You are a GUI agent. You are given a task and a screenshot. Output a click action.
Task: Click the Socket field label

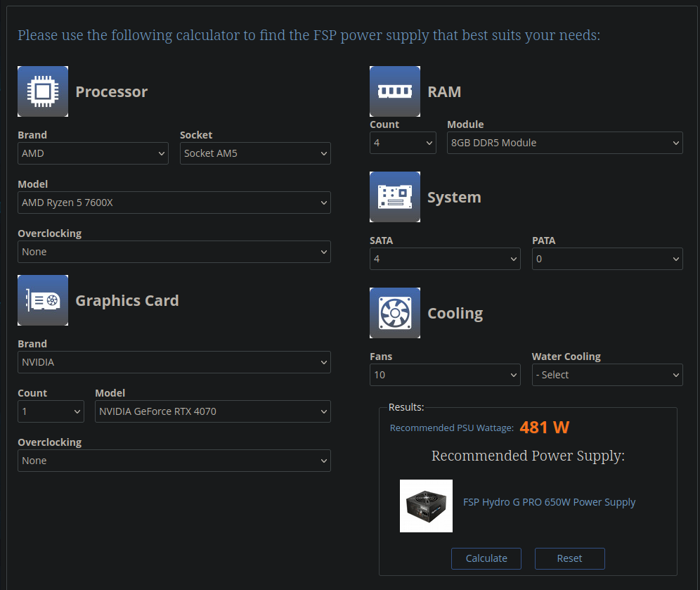pos(196,135)
